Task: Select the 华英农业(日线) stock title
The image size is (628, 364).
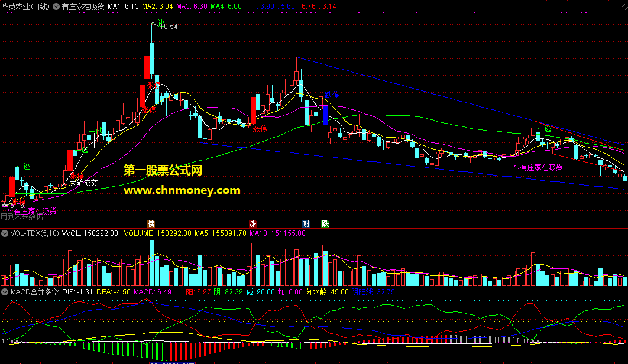Action: coord(25,6)
